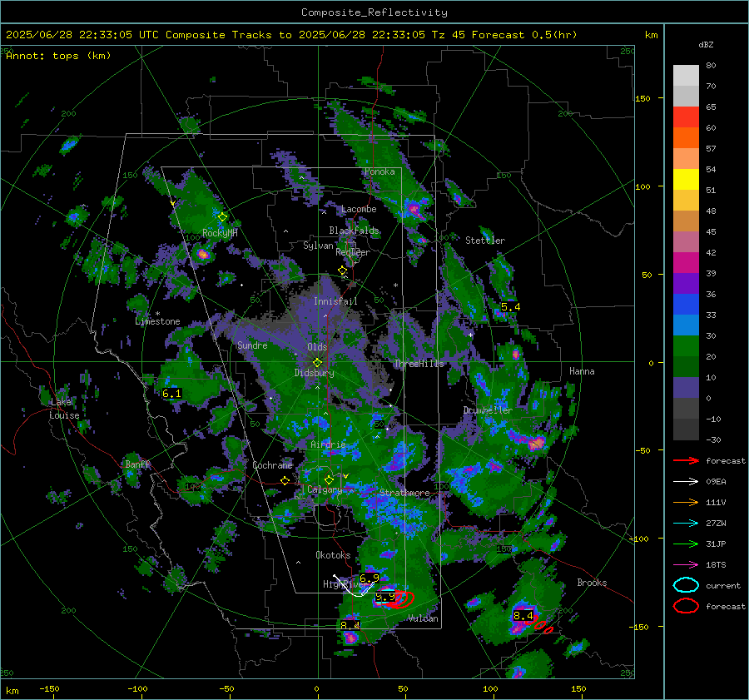This screenshot has width=749, height=700.
Task: Click the Hanna town label
Action: click(x=582, y=371)
